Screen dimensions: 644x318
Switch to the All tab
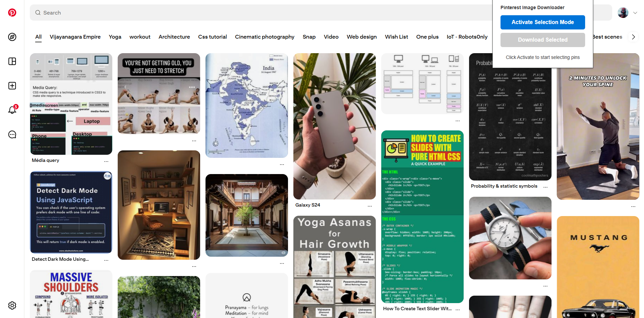38,37
